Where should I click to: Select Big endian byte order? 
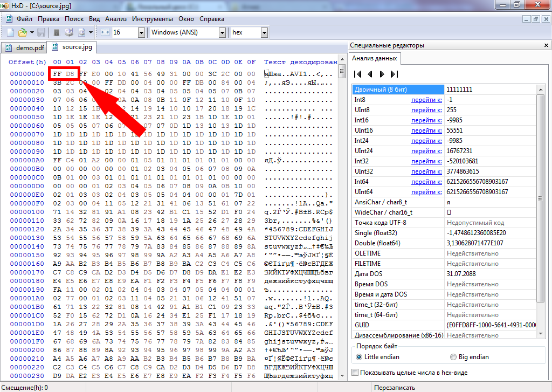tap(453, 357)
